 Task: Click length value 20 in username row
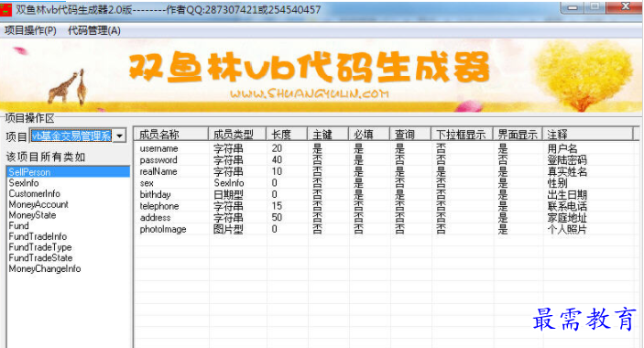tap(277, 148)
